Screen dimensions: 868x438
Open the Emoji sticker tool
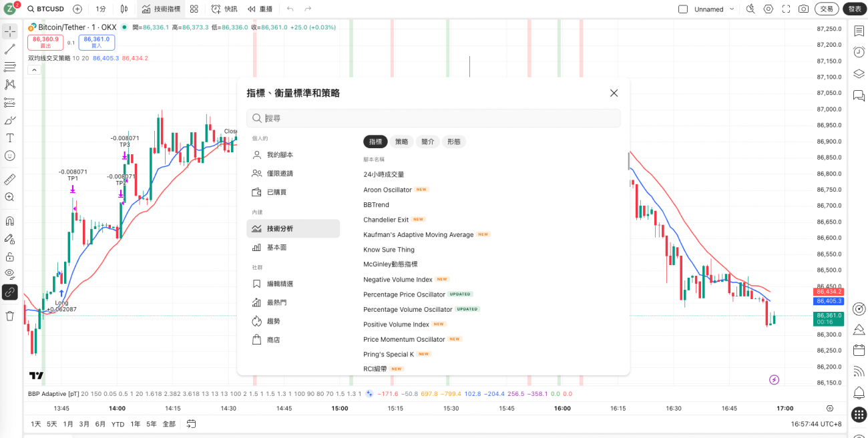(9, 156)
